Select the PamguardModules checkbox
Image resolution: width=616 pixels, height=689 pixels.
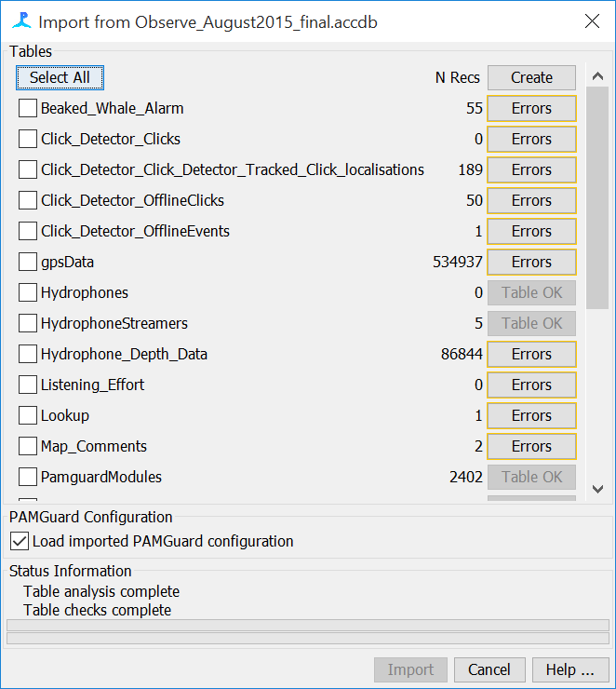click(28, 477)
